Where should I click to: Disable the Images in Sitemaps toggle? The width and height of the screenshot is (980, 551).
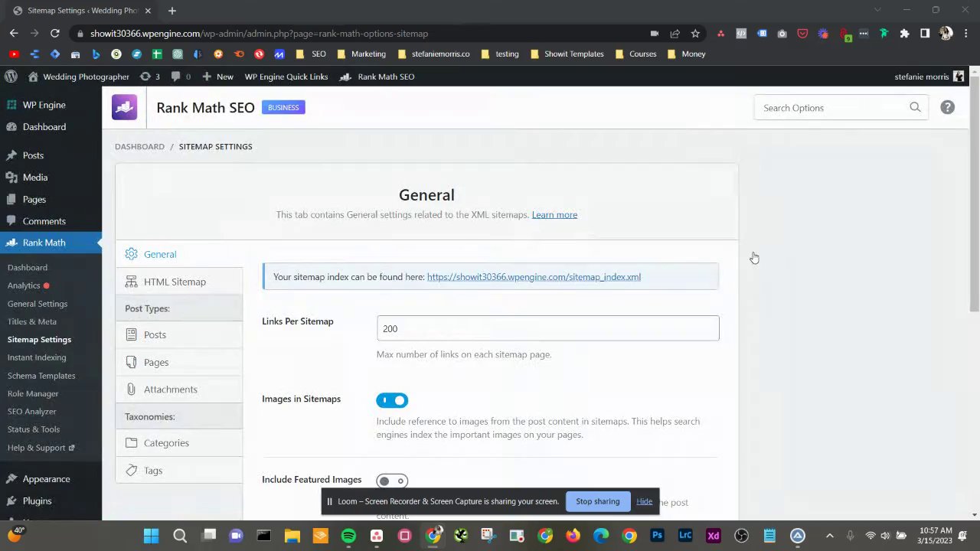coord(392,400)
